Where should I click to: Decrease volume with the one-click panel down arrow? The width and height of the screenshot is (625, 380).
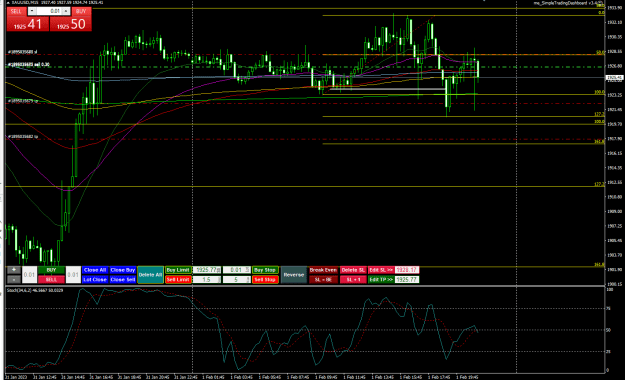(32, 11)
